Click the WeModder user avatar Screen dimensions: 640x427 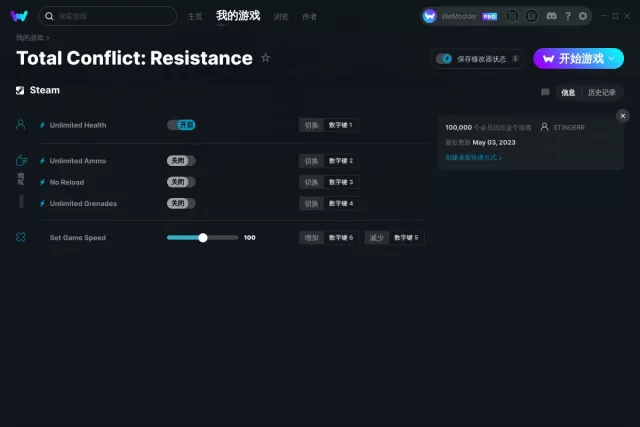pyautogui.click(x=430, y=16)
